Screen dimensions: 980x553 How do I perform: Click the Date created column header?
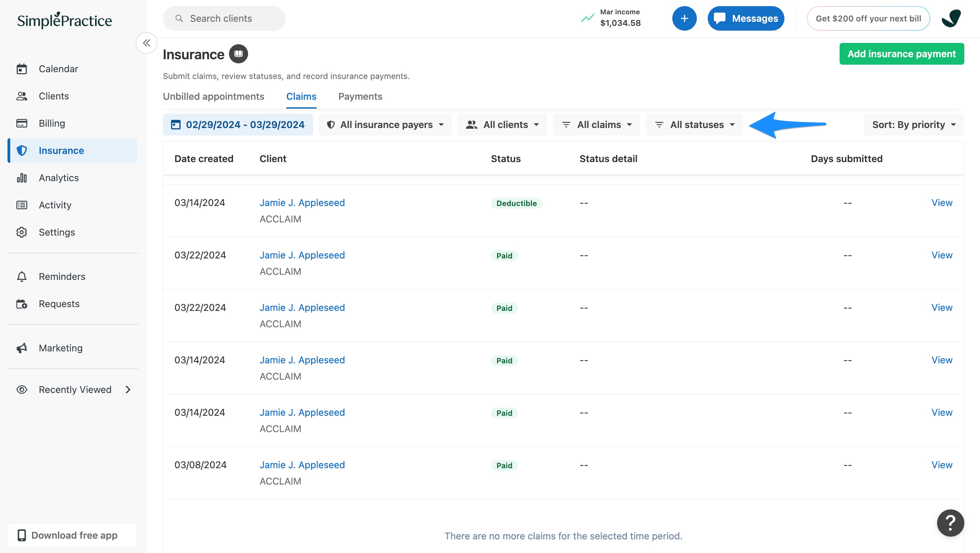tap(204, 158)
